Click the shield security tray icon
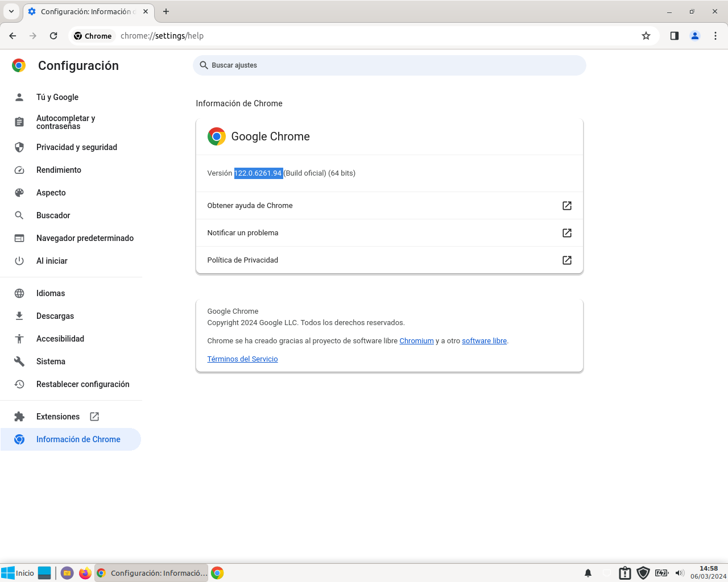This screenshot has width=728, height=582. click(643, 573)
